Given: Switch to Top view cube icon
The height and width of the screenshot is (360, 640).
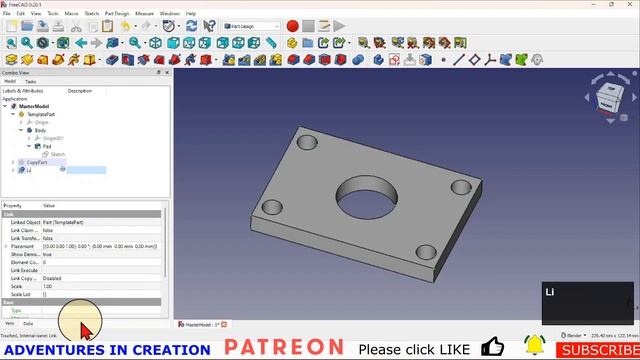Looking at the screenshot, I should click(x=189, y=43).
